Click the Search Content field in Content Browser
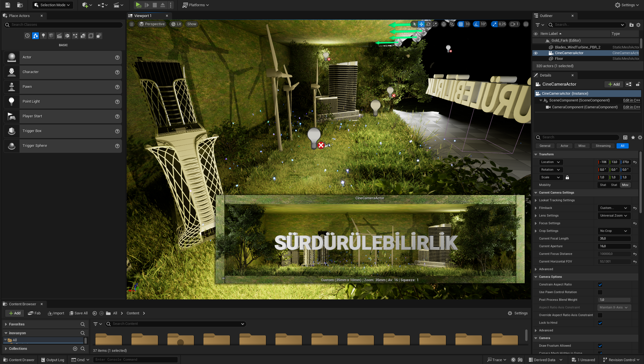The image size is (644, 364). (176, 324)
